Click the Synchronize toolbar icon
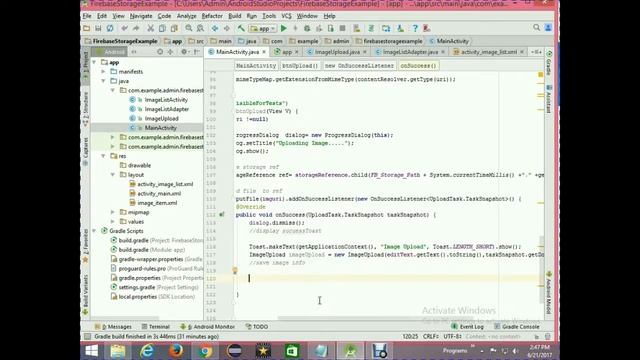 pos(110,28)
